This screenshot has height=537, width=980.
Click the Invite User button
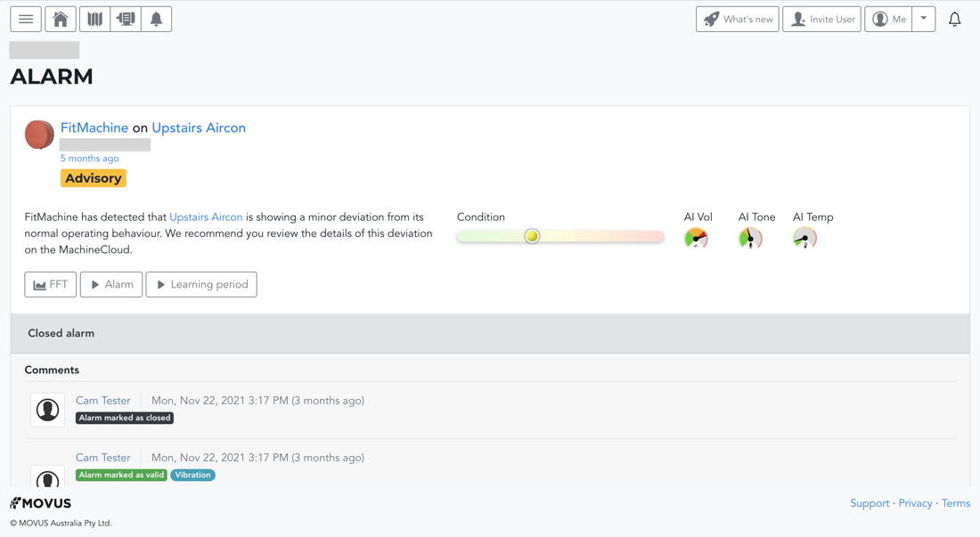pos(821,19)
